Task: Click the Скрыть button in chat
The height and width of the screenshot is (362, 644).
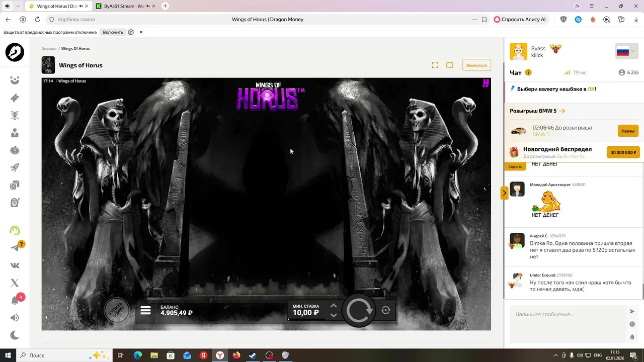Action: point(515,166)
